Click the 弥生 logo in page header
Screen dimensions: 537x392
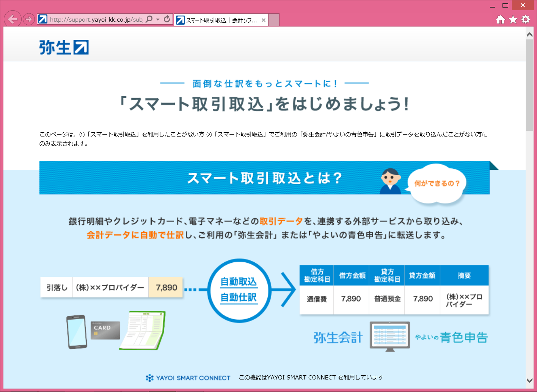click(64, 47)
